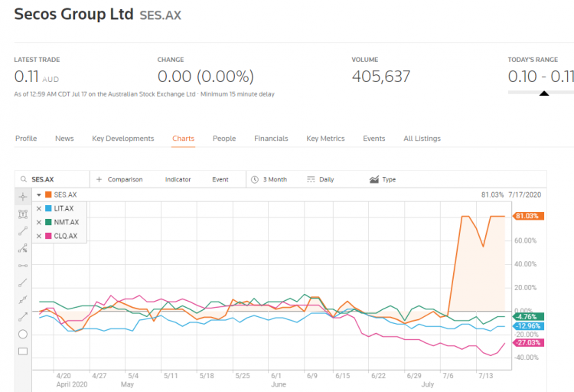Click the orange SES.AX color swatch
This screenshot has width=574, height=392.
pos(48,194)
